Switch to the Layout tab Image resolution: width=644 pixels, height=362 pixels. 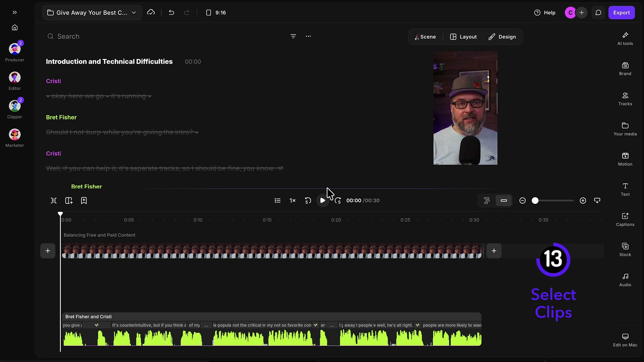463,37
